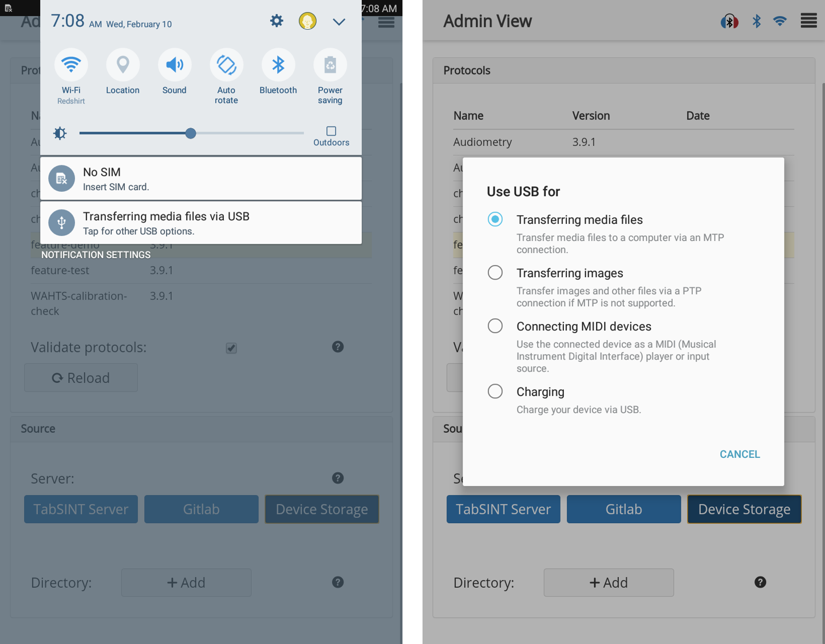Screen dimensions: 825x644
Task: Toggle the Auto rotate icon
Action: (226, 65)
